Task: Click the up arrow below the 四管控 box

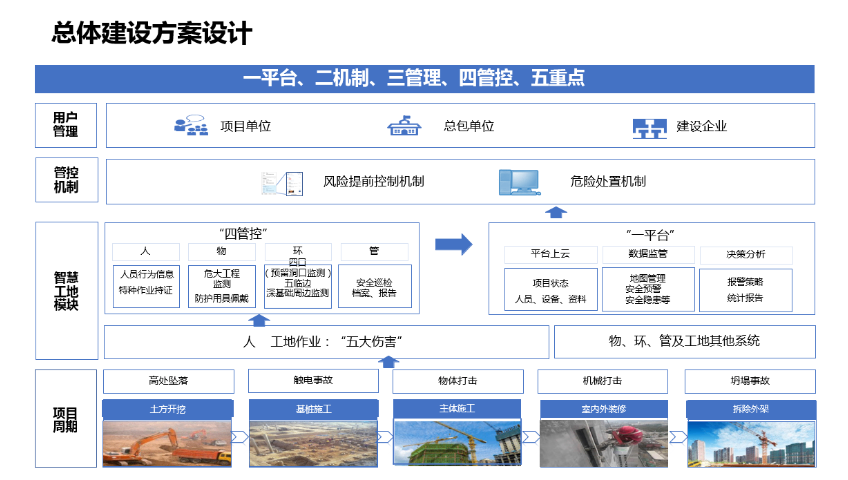Action: click(260, 320)
